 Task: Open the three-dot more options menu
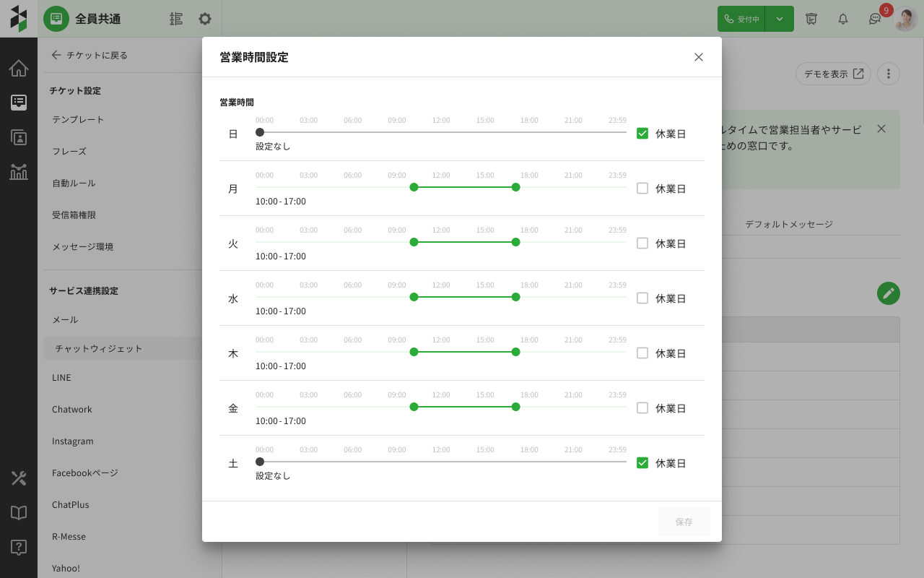click(889, 74)
